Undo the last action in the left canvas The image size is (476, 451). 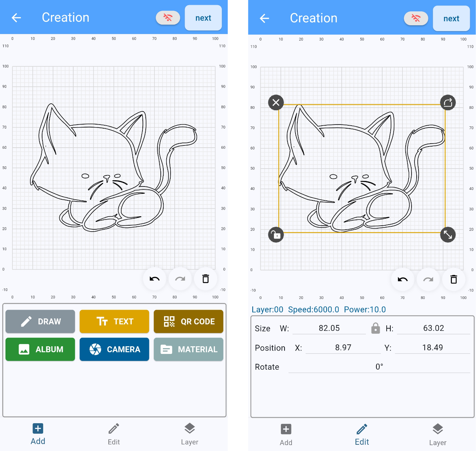point(155,279)
